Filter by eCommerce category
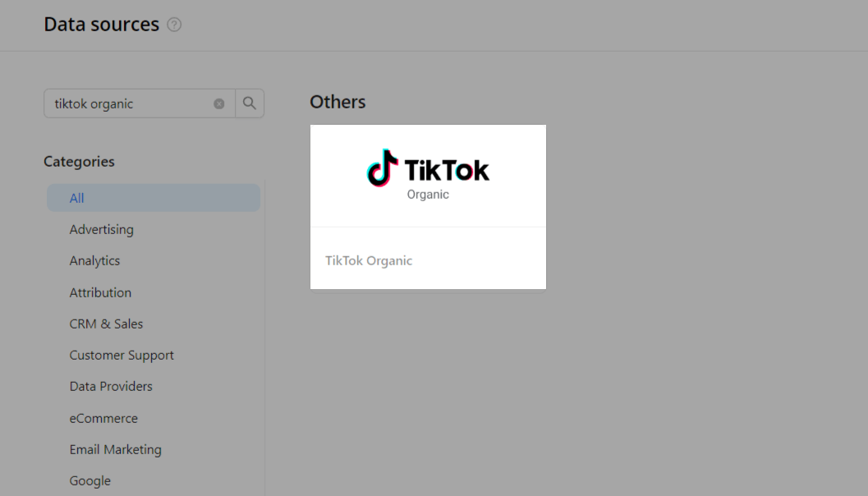The width and height of the screenshot is (868, 496). click(103, 418)
